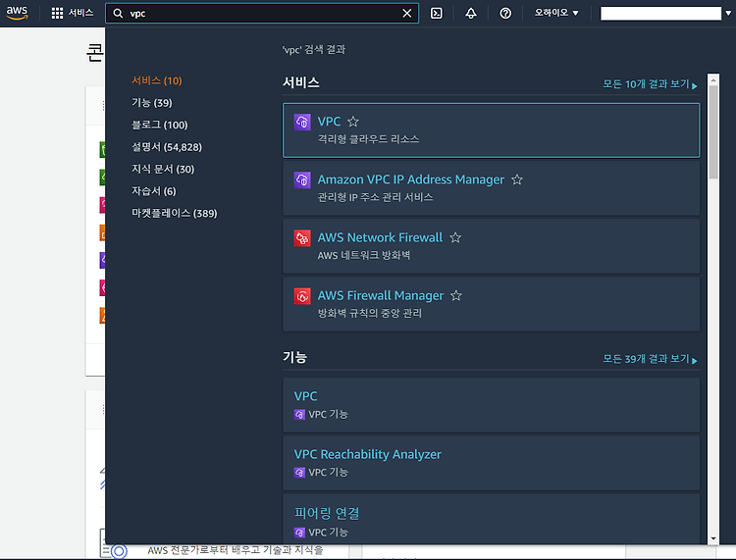The width and height of the screenshot is (736, 560).
Task: Click the 격리형 클라우드 리소스 description
Action: click(368, 139)
